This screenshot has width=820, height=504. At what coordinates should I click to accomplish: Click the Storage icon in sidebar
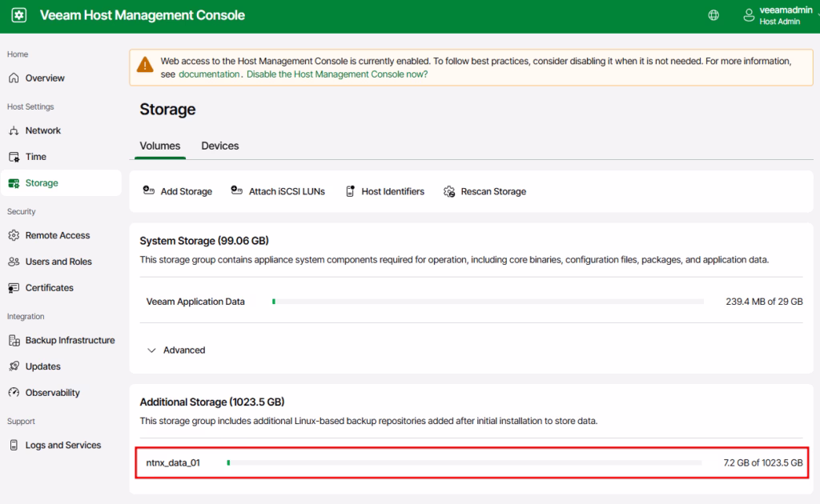[14, 182]
